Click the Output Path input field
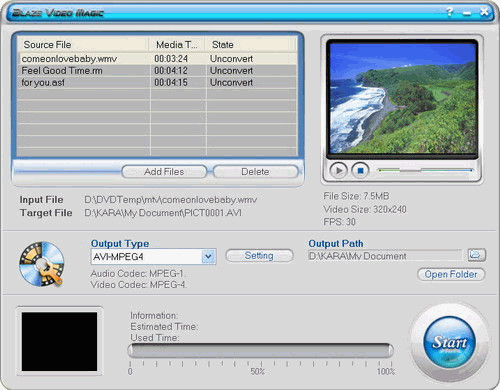Screen dimensions: 500x390 point(385,256)
